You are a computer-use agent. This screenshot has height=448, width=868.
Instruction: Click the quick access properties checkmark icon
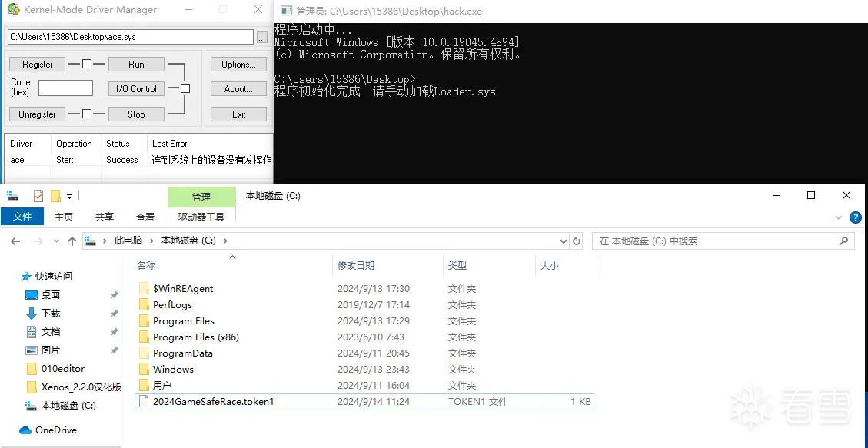pyautogui.click(x=38, y=196)
